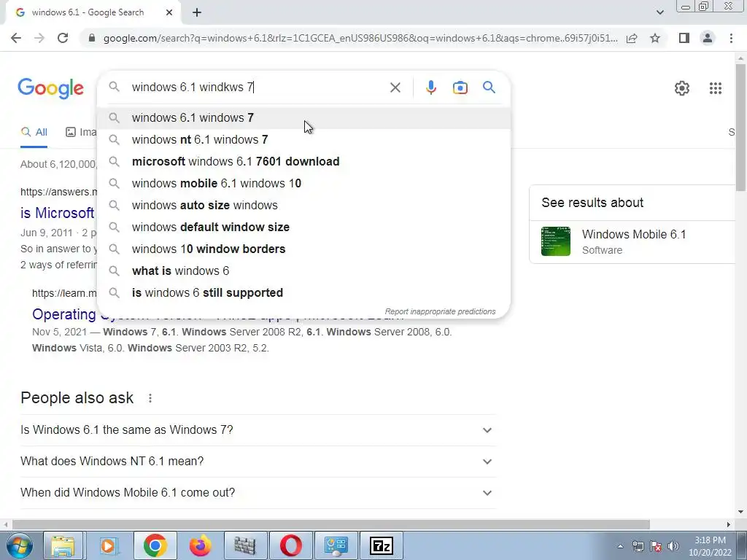Open Google search settings gear
747x560 pixels.
(x=682, y=88)
